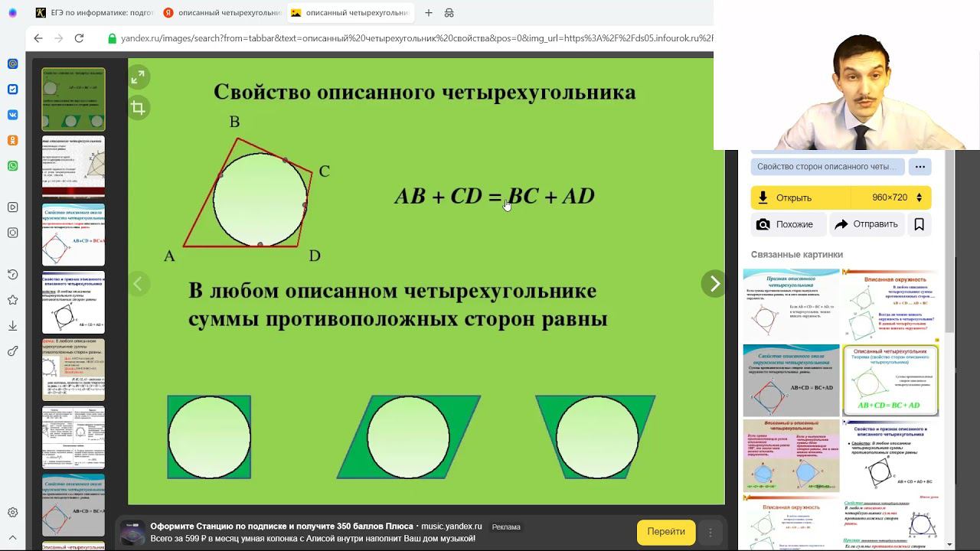Select the fifth thumbnail in the left strip
Screen dimensions: 980x551
pos(73,370)
